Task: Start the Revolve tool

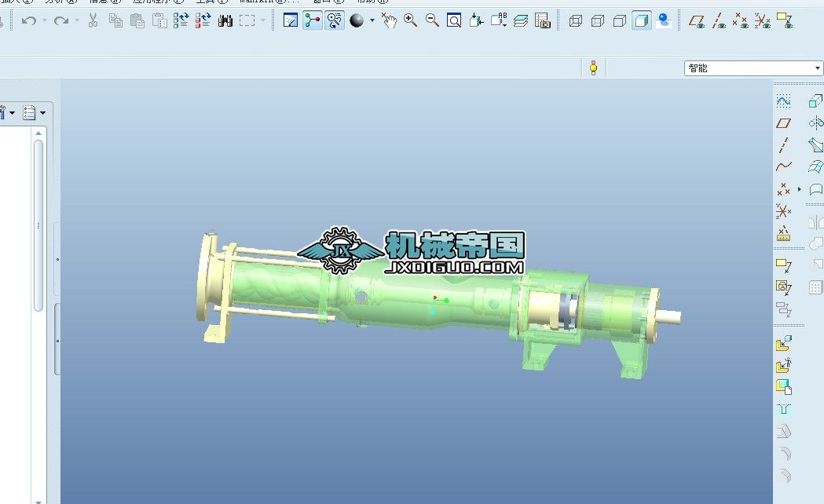Action: click(815, 122)
